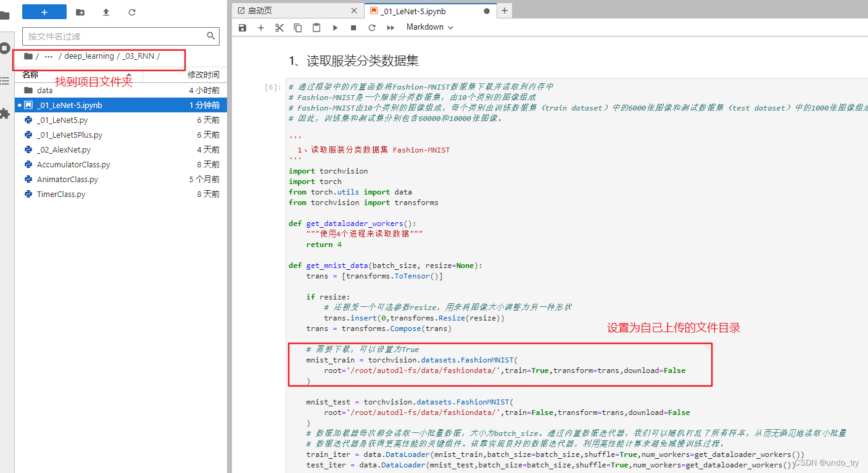Select AccumulatorClass.py file
The width and height of the screenshot is (868, 473).
click(x=121, y=164)
